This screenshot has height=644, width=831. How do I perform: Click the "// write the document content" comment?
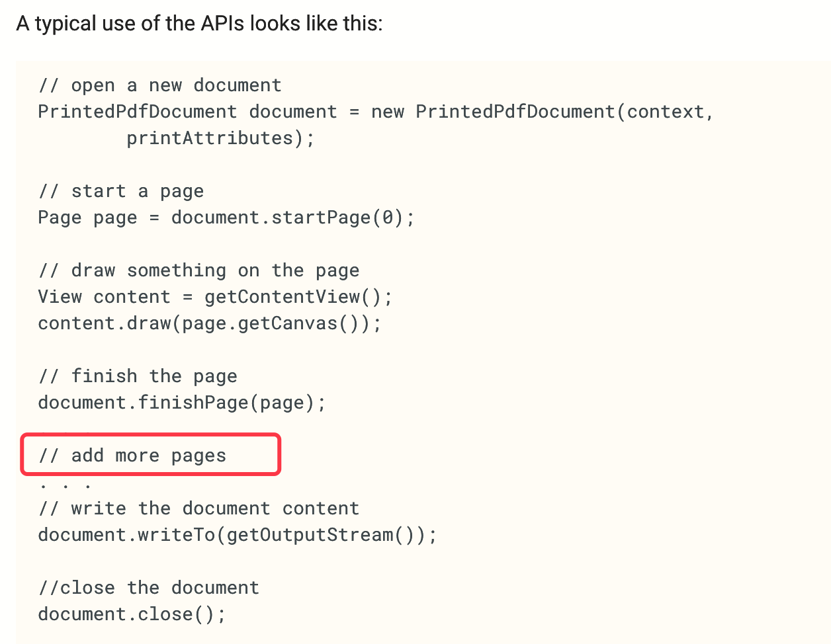coord(199,508)
